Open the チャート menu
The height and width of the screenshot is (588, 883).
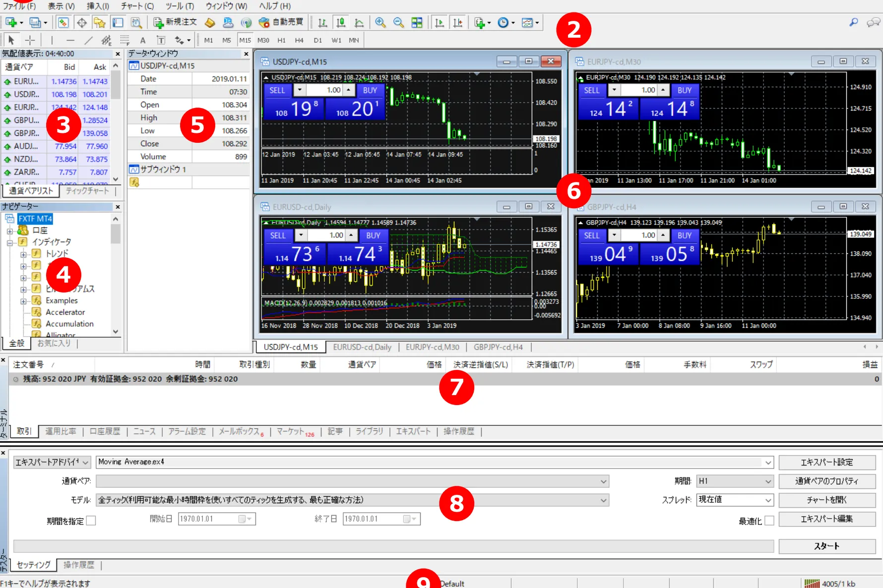tap(137, 6)
